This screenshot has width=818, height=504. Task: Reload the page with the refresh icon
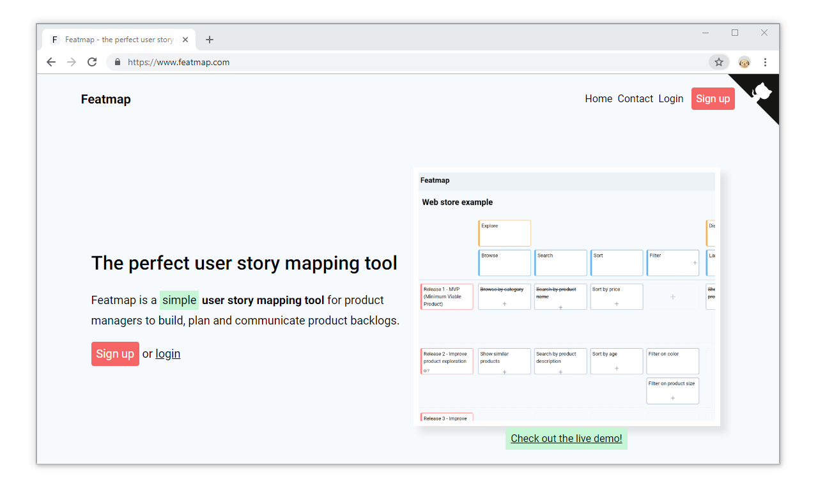coord(92,62)
